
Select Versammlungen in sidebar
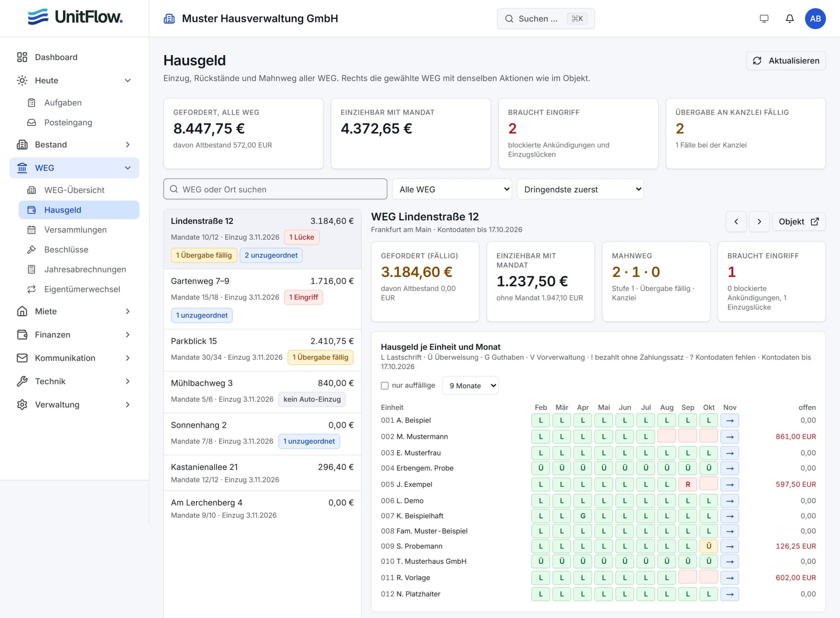[79, 230]
